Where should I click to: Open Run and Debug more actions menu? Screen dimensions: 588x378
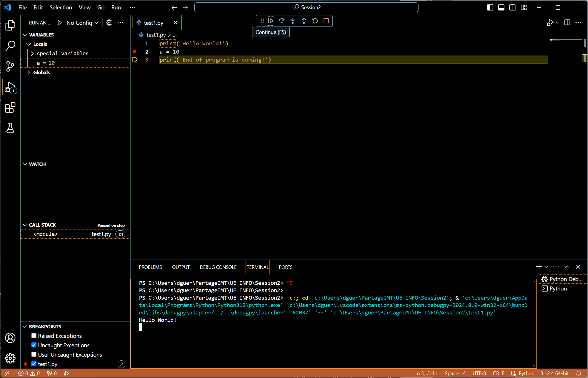point(121,23)
